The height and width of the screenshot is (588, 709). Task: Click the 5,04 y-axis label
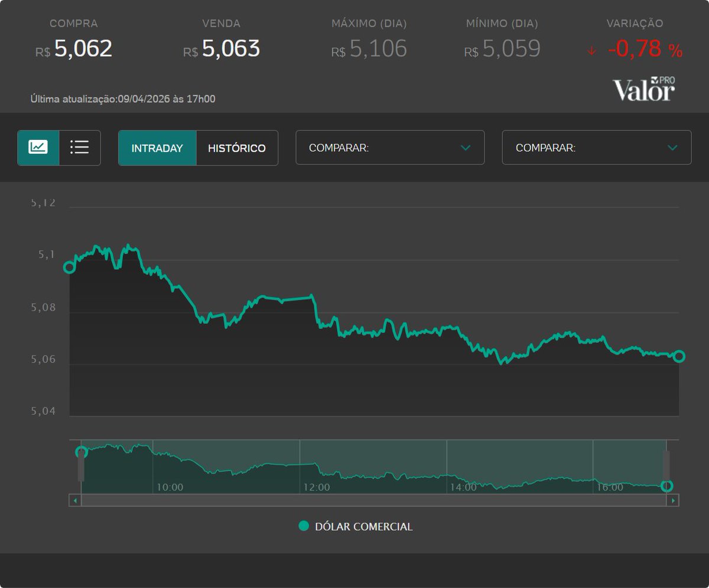click(x=43, y=411)
